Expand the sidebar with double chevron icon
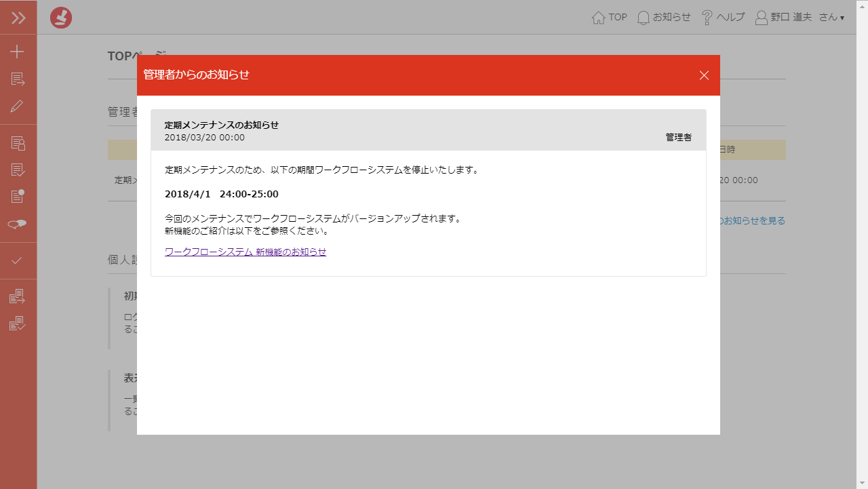 (18, 18)
